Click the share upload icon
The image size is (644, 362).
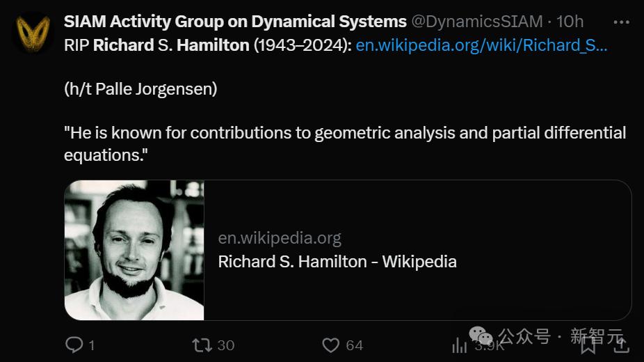point(621,345)
